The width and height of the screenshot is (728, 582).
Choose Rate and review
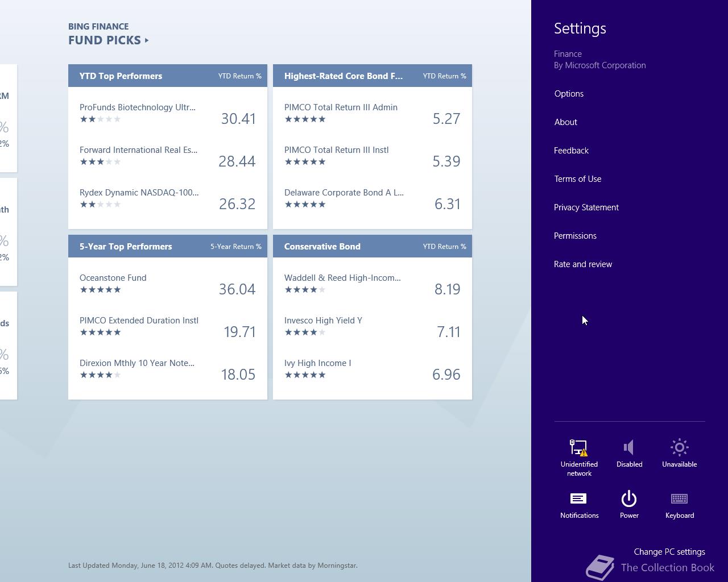click(x=583, y=264)
